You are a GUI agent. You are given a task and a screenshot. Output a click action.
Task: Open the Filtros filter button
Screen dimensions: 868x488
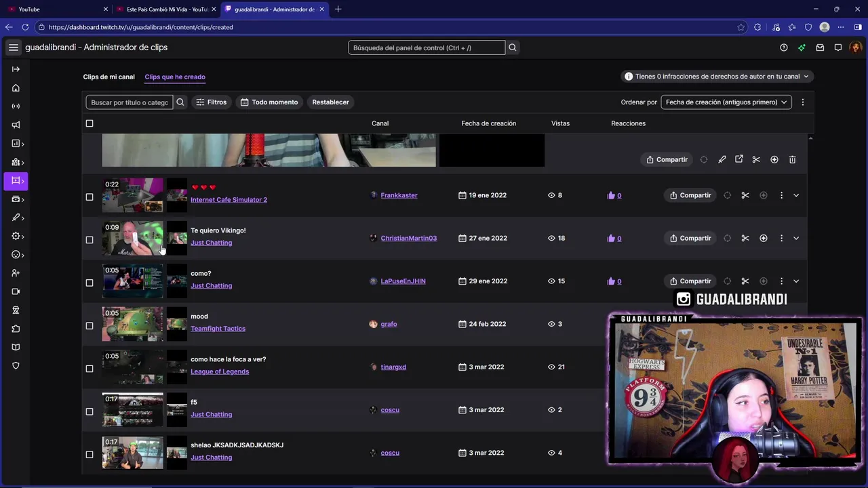coord(211,102)
